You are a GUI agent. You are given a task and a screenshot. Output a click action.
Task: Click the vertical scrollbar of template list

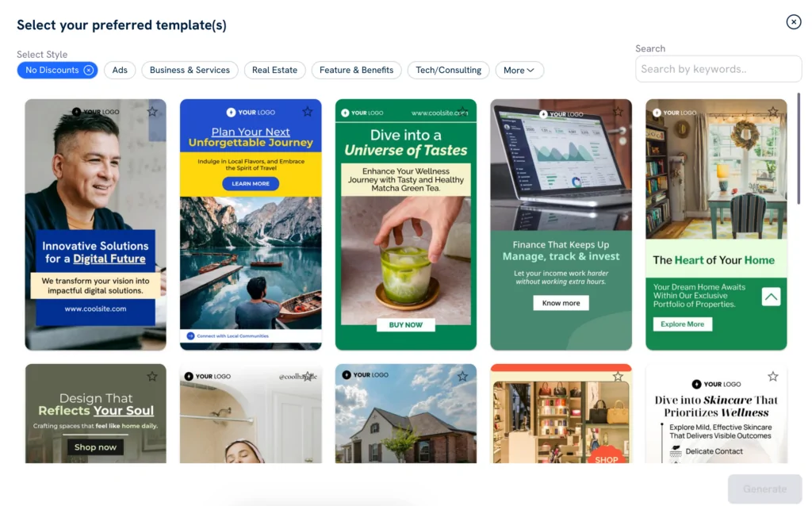pos(799,148)
